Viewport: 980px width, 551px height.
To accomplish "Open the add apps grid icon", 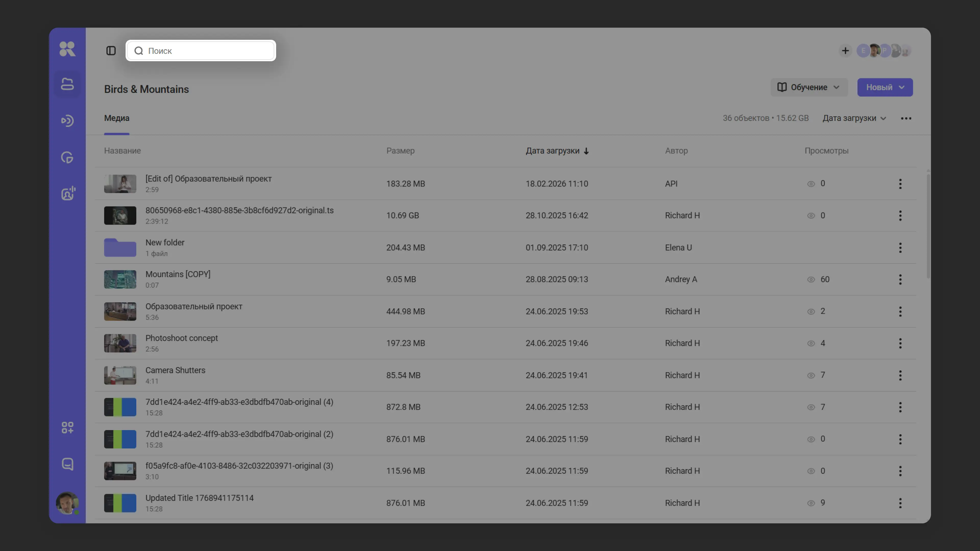I will (x=67, y=428).
